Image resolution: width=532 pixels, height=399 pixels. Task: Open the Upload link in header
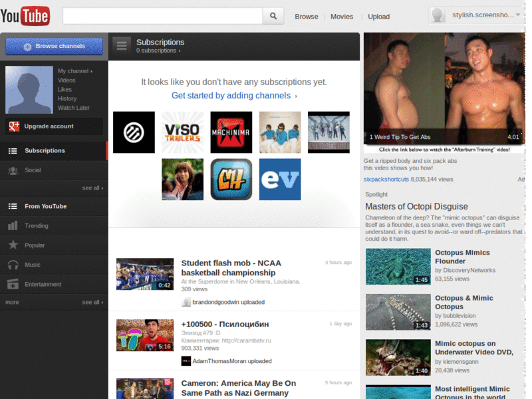[378, 17]
